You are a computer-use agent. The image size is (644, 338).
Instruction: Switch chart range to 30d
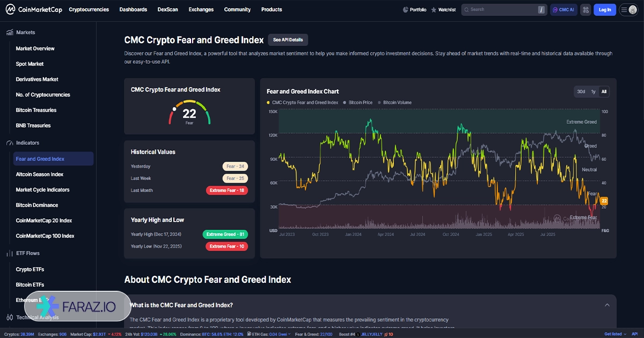tap(581, 92)
